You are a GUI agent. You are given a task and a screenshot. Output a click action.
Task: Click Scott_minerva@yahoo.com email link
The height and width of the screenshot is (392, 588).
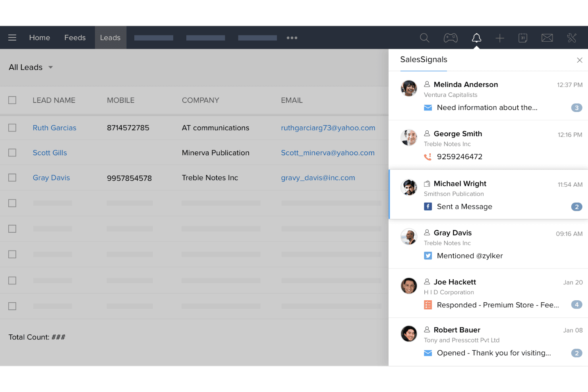328,153
